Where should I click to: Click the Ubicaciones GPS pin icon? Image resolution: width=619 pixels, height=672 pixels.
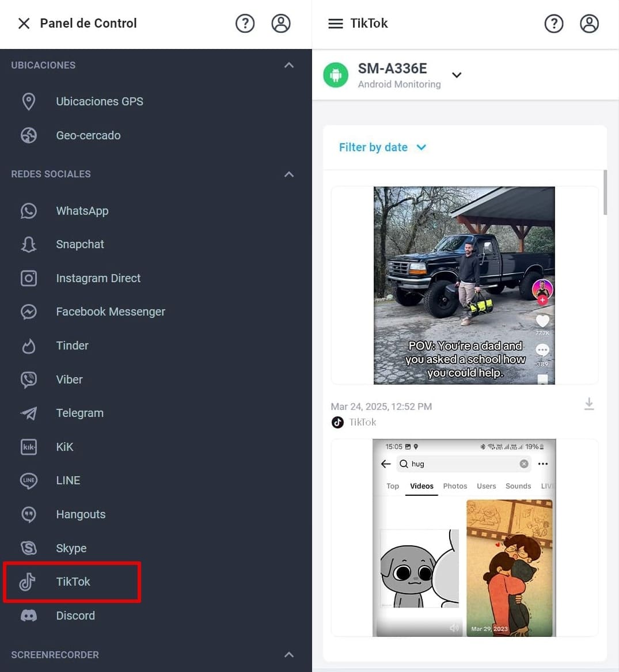click(29, 101)
